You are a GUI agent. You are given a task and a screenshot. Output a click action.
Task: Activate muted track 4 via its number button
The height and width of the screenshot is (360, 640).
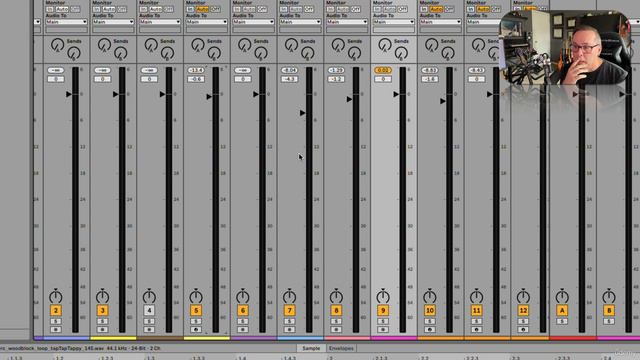[x=149, y=311]
